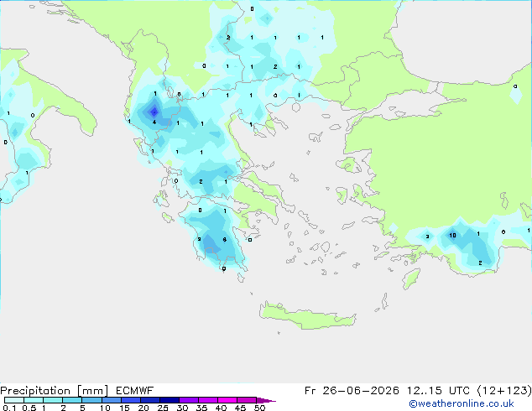Click the '0.5' legend scale value
532x411 pixels.
tap(29, 408)
